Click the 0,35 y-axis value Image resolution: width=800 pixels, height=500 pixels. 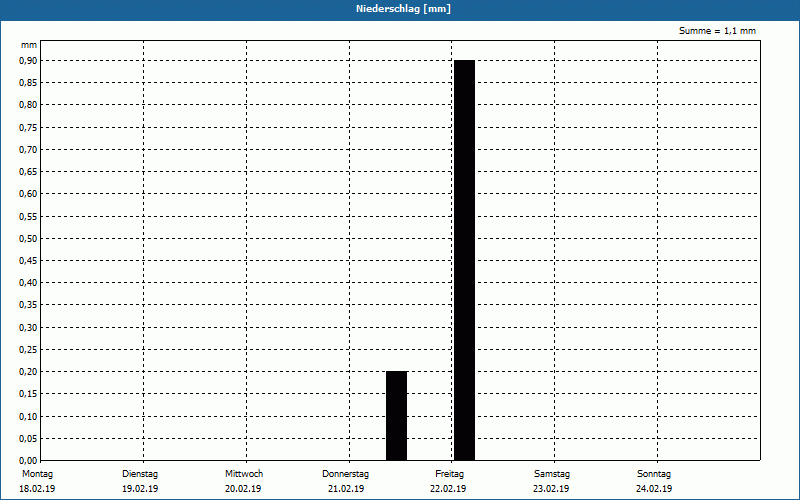tap(28, 305)
